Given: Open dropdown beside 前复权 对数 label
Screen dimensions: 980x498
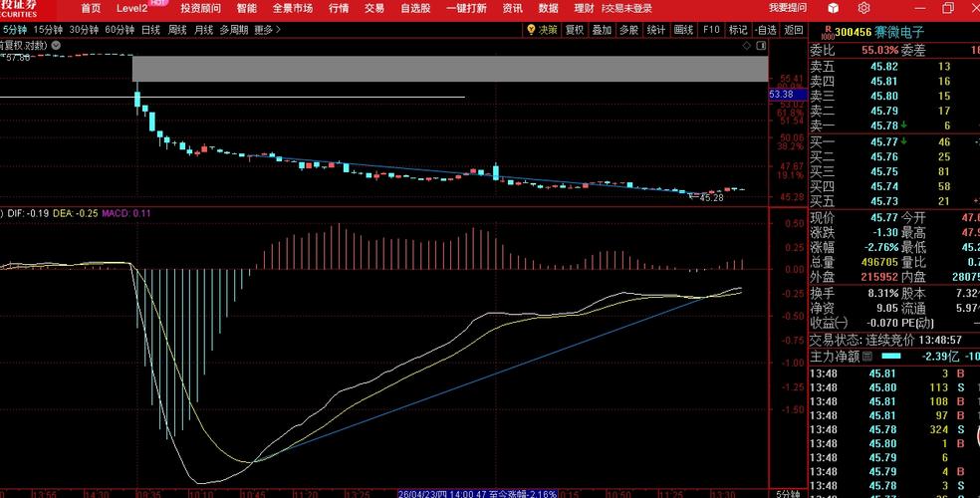Looking at the screenshot, I should (x=56, y=45).
